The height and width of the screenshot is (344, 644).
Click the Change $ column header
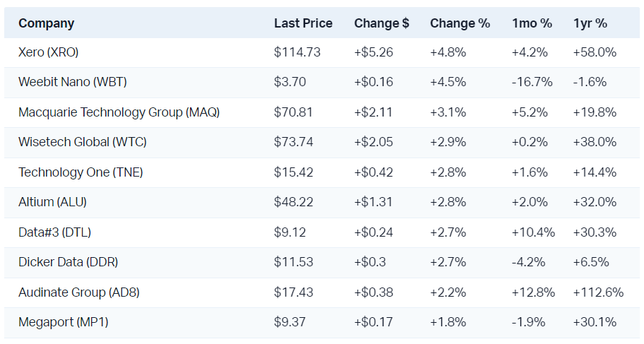point(381,23)
